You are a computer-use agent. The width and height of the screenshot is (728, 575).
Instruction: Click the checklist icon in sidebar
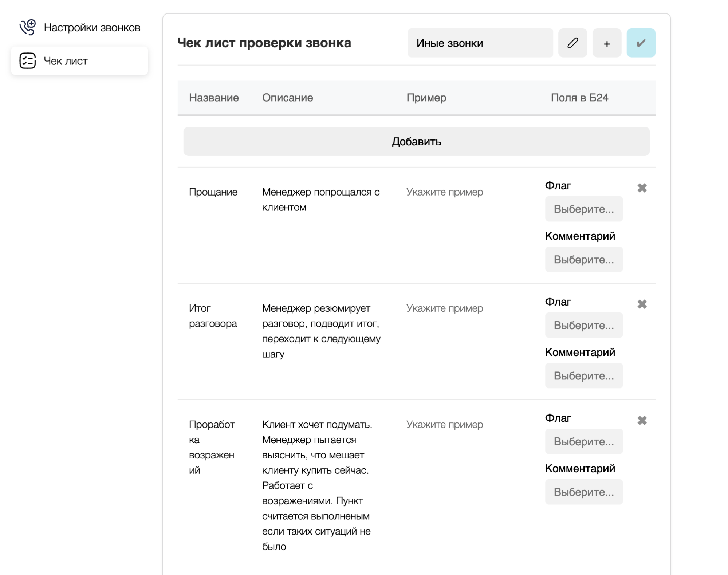(x=27, y=61)
